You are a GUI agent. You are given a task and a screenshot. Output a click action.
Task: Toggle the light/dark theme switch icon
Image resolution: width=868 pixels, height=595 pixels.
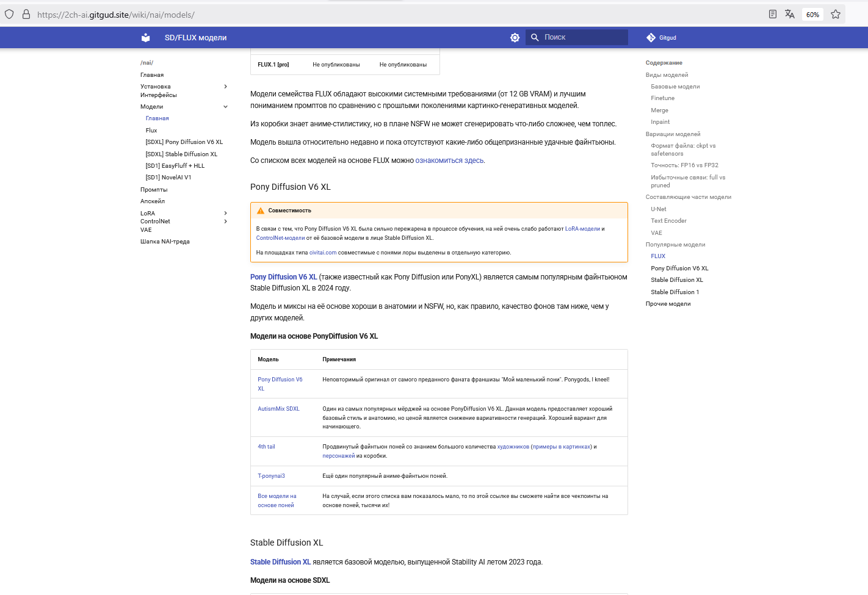click(x=515, y=38)
